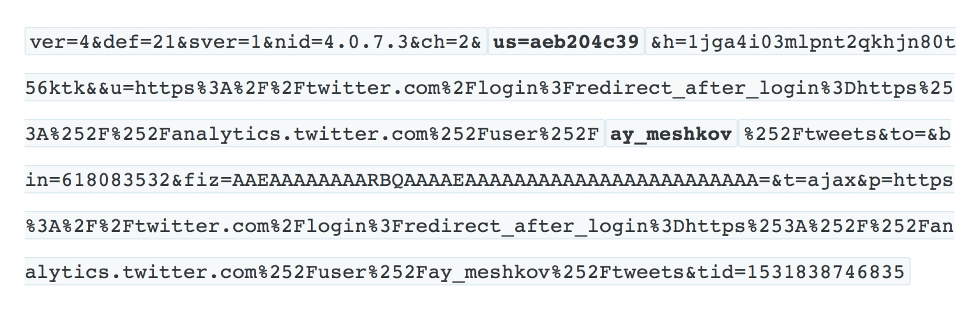Click the ver=4 parameter at string start
Viewport: 980px width, 310px height.
pos(60,42)
